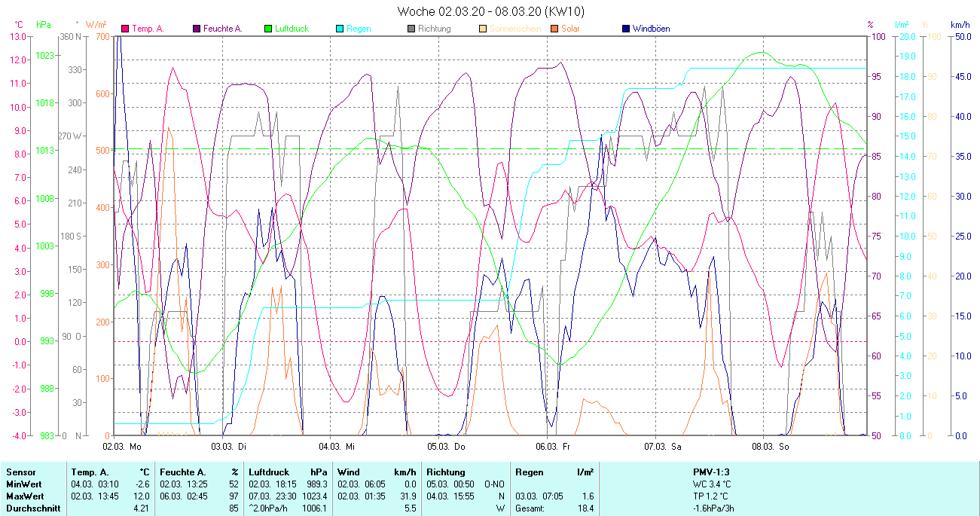Click the average pressure value '1006.1'
Image resolution: width=980 pixels, height=516 pixels.
coord(314,508)
